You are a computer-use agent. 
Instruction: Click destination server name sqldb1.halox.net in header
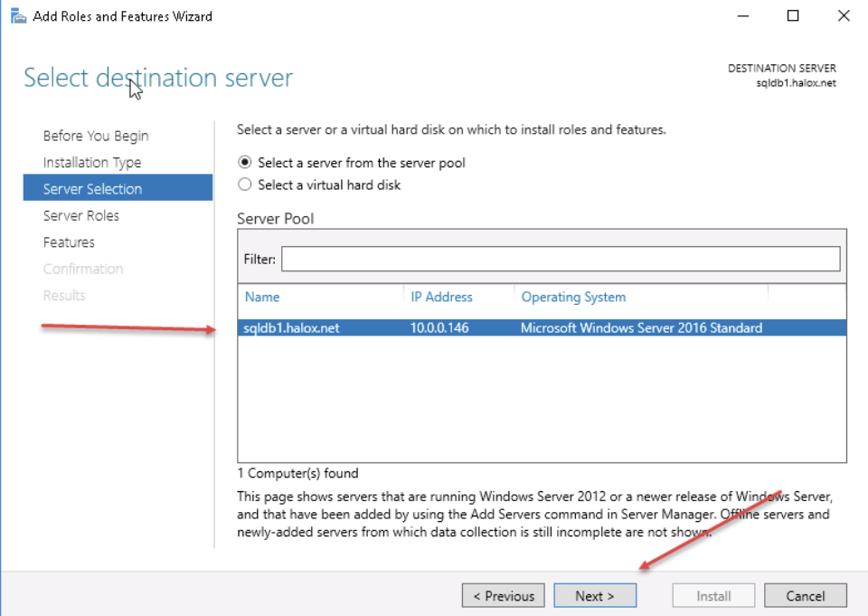pyautogui.click(x=796, y=83)
